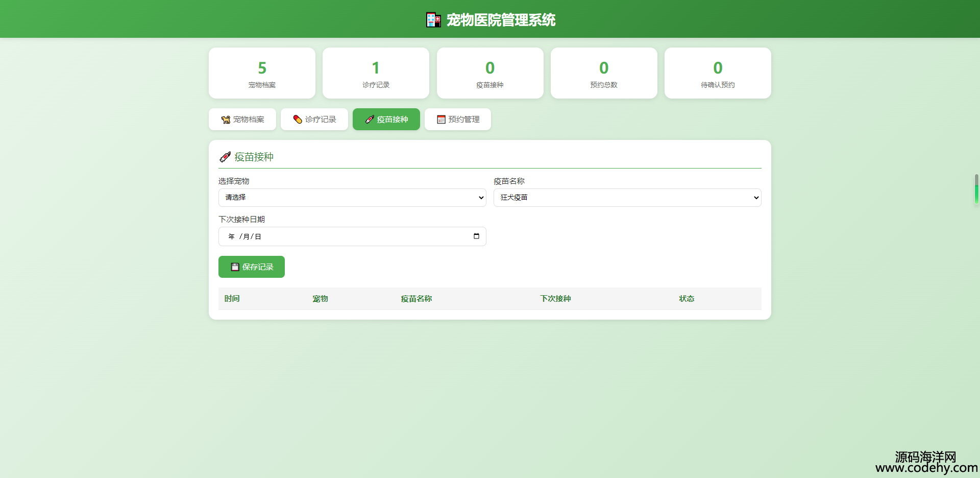Image resolution: width=980 pixels, height=478 pixels.
Task: Click the 待确认预约 statistics card
Action: (718, 73)
